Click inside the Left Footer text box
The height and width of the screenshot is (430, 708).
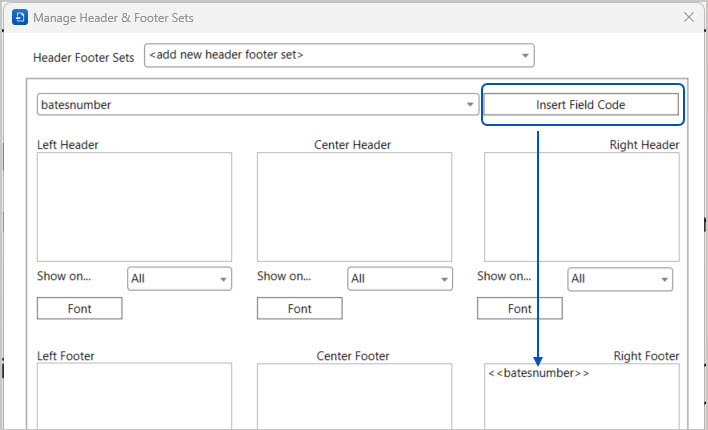tap(134, 396)
